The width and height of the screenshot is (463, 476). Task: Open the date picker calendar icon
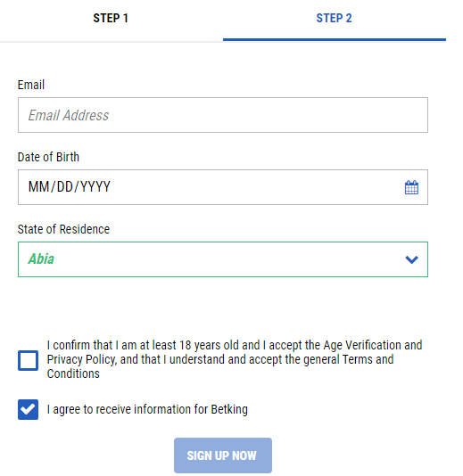click(411, 187)
